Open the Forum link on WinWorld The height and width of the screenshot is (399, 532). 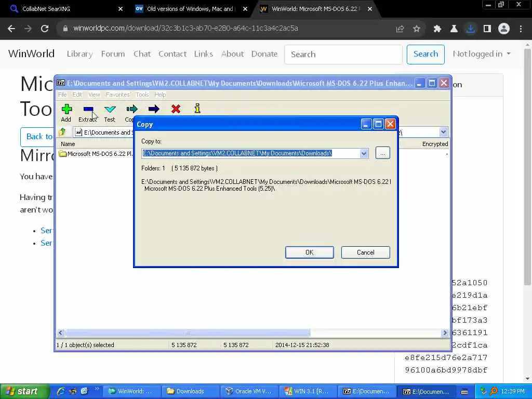(113, 54)
